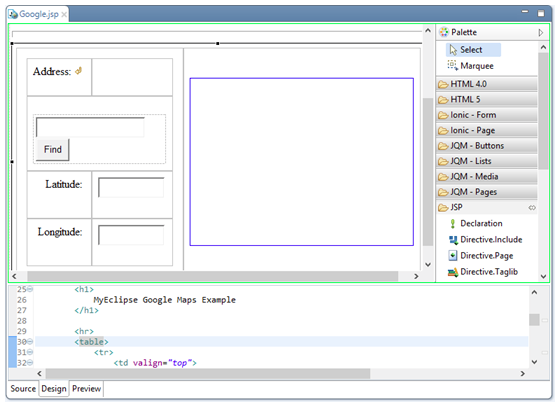Click the Google.jsp file icon in tab
This screenshot has height=403, width=557.
pos(13,14)
